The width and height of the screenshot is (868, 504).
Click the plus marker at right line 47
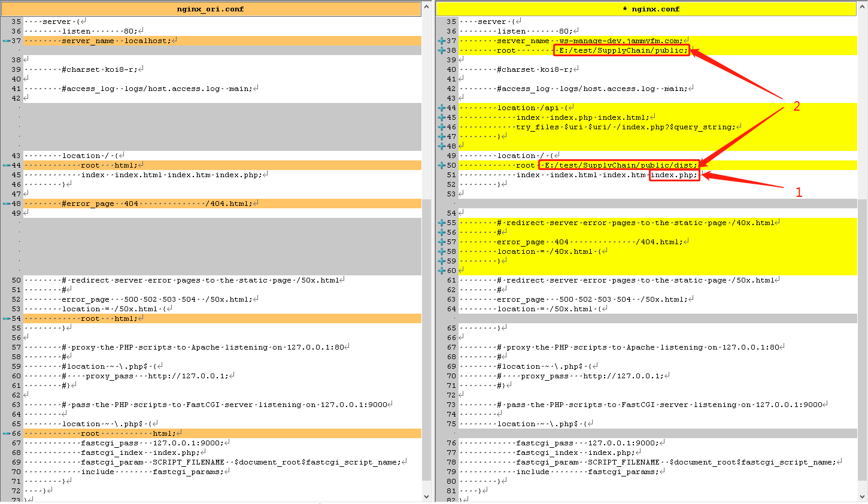pyautogui.click(x=442, y=136)
